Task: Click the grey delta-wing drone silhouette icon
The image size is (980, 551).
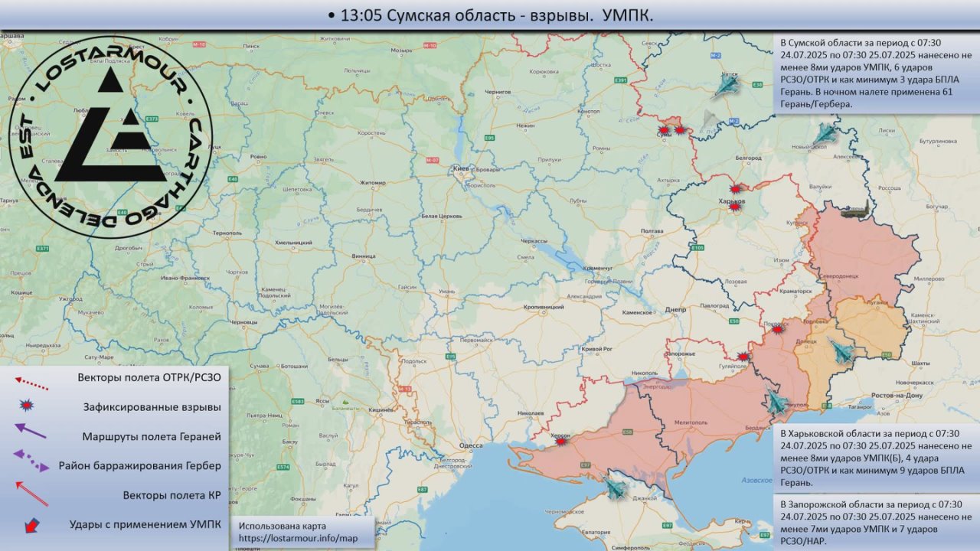Action: (x=710, y=119)
